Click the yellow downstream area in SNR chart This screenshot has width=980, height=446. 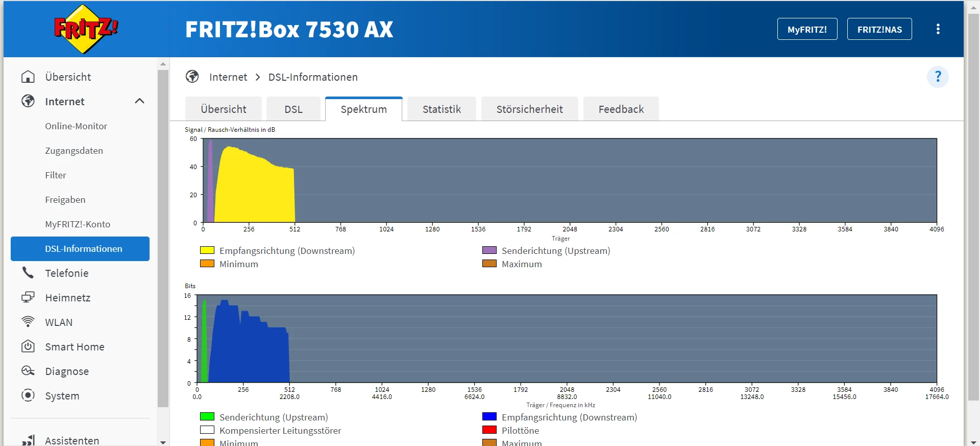click(255, 189)
